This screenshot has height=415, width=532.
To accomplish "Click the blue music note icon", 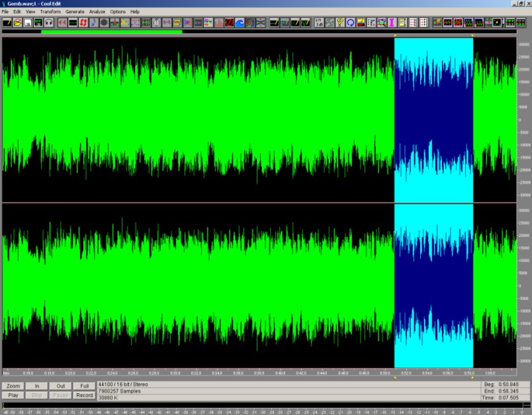I will click(94, 23).
